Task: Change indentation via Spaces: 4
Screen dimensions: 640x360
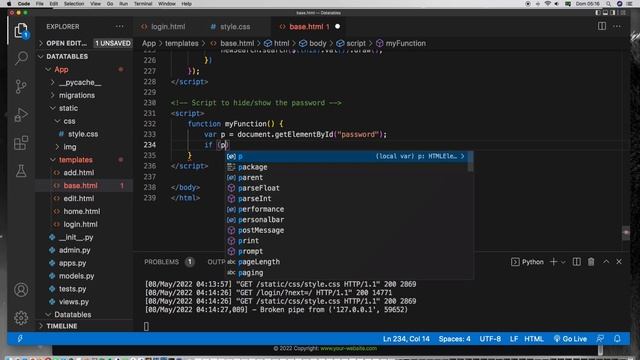Action: click(x=454, y=339)
